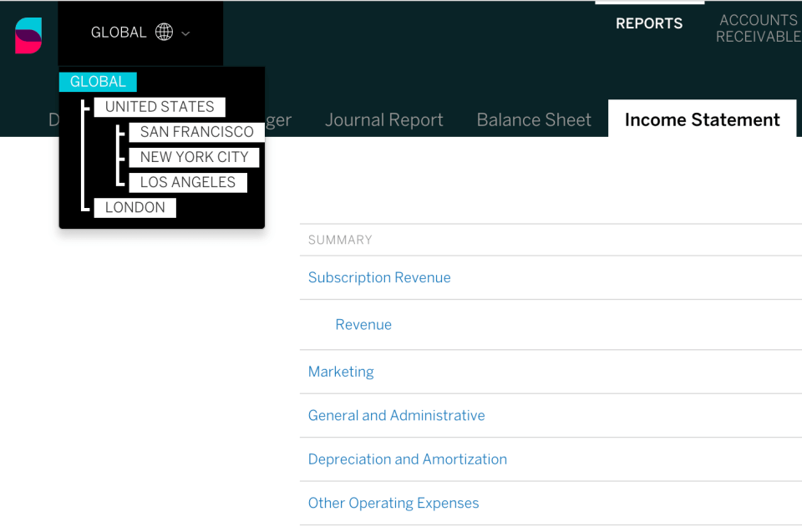
Task: Open the Subscription Revenue link
Action: [379, 277]
